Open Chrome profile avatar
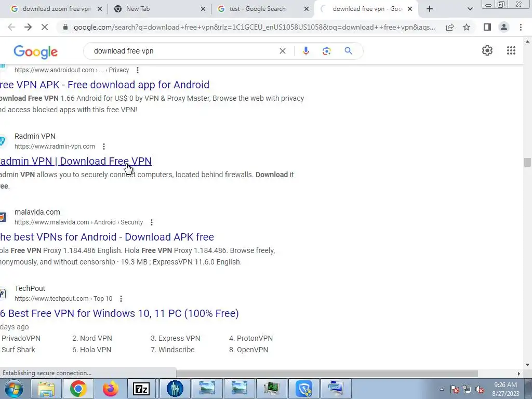Screen dimensions: 532x399 504,27
